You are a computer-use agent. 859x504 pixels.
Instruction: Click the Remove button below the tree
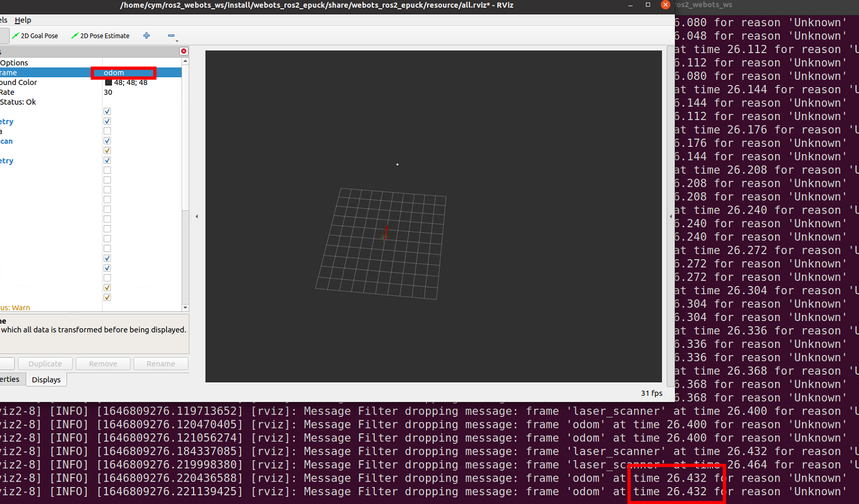[x=103, y=363]
